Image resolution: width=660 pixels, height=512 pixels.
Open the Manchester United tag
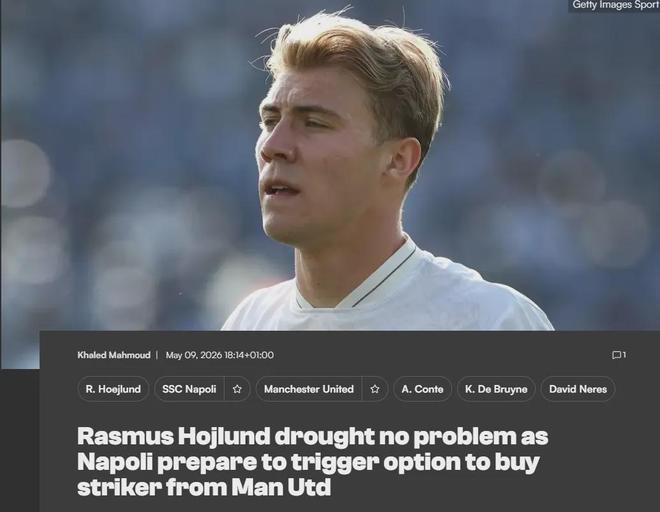pyautogui.click(x=309, y=389)
